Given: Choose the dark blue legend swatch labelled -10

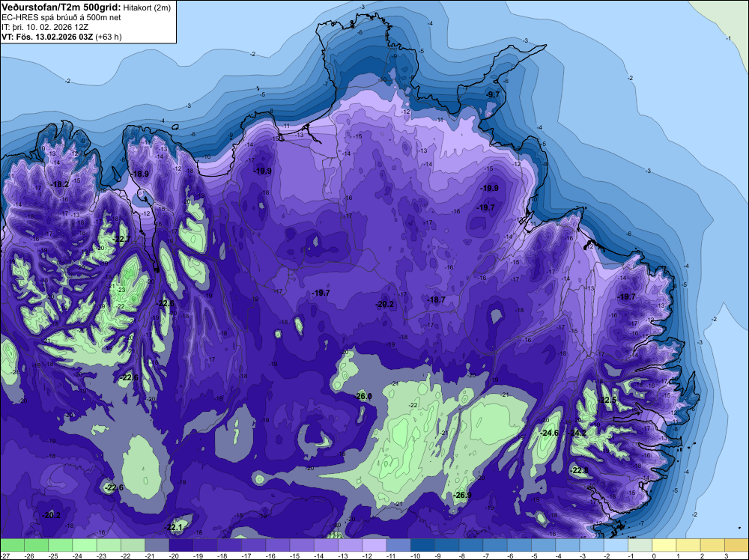Looking at the screenshot, I should (x=422, y=545).
